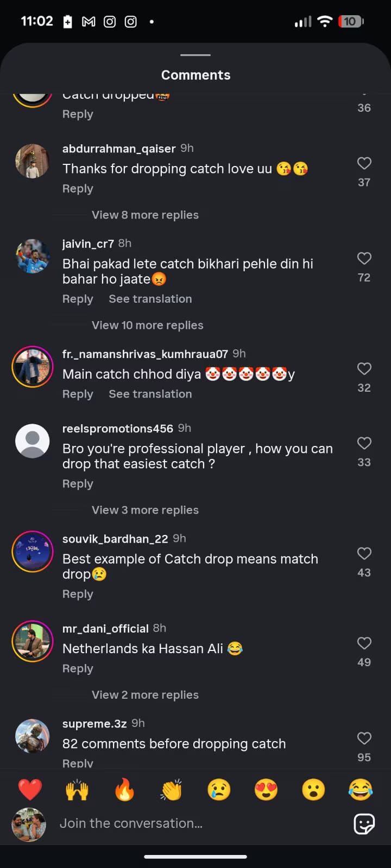391x868 pixels.
Task: Tap the Comments sheet drag handle
Action: click(x=195, y=55)
